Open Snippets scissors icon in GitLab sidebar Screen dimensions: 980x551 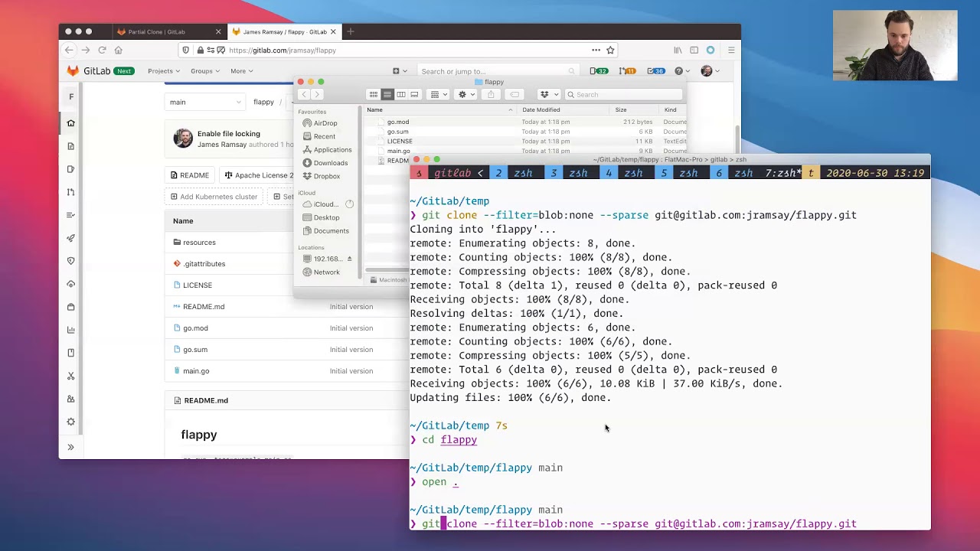click(70, 376)
